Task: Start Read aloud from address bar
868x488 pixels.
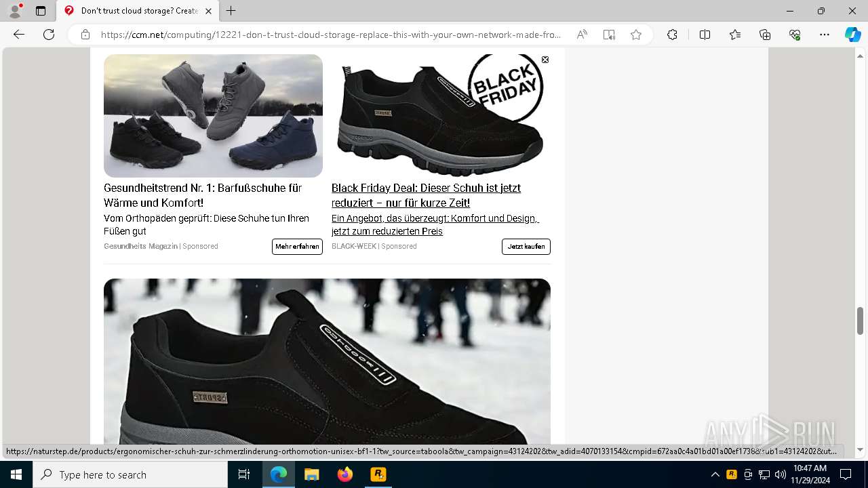Action: [x=582, y=35]
